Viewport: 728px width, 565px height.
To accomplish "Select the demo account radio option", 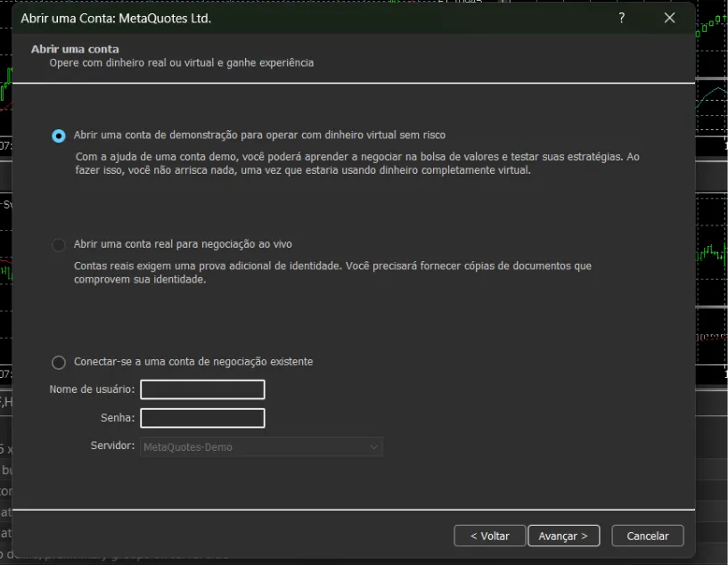I will 59,135.
